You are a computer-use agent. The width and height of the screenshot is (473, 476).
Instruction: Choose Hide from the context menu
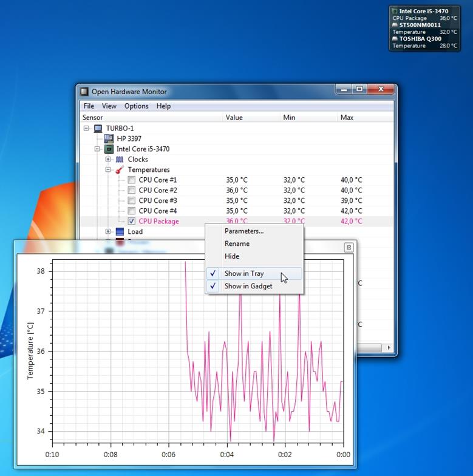point(232,256)
